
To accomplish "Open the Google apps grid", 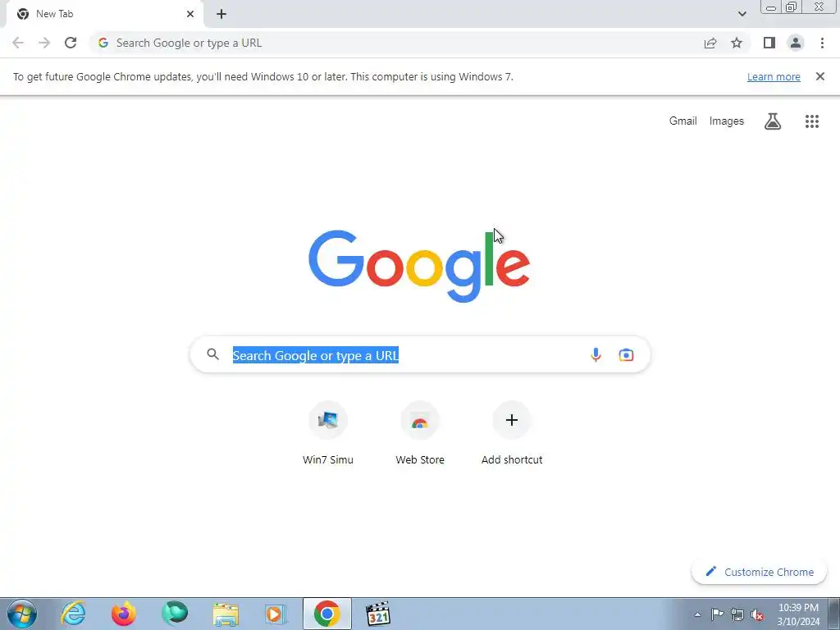I will tap(811, 121).
